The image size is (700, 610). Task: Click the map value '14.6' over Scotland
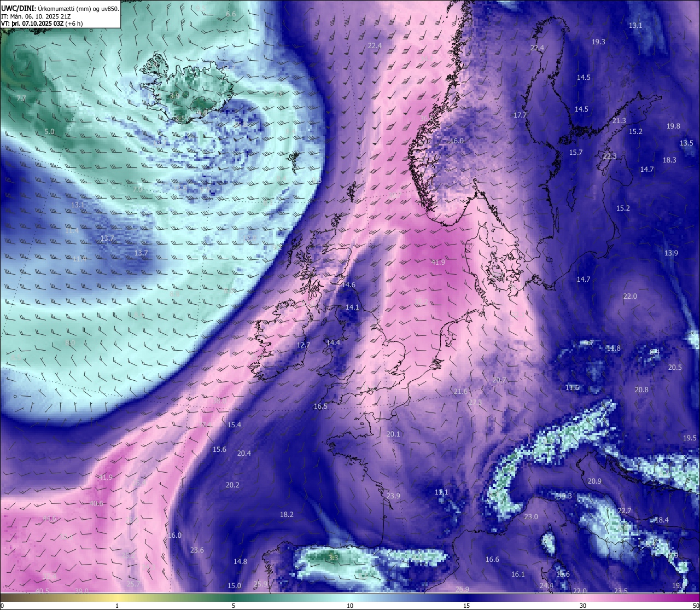pyautogui.click(x=348, y=285)
